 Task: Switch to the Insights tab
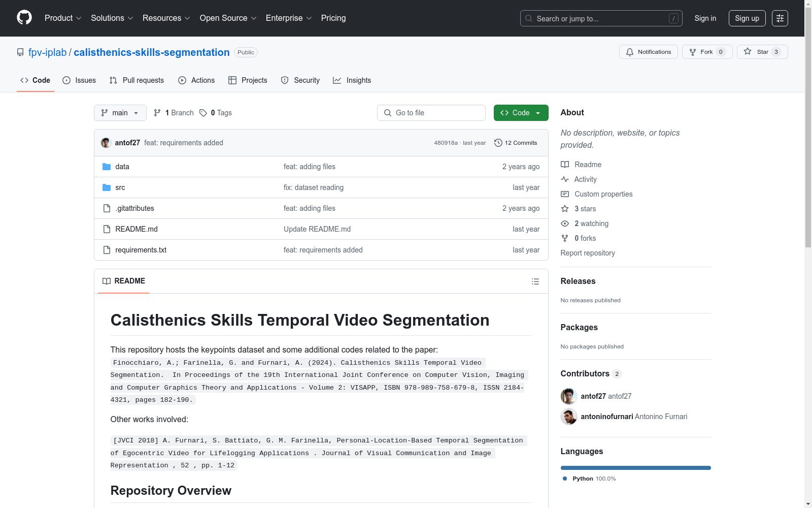coord(352,80)
